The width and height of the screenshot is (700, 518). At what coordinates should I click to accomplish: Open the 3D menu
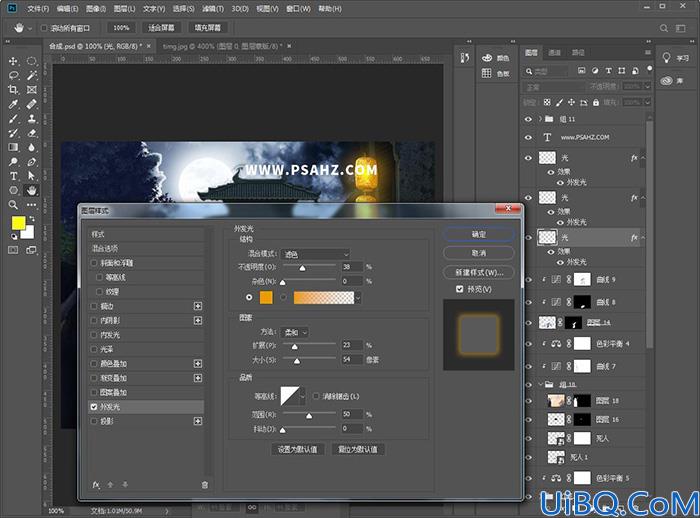click(x=240, y=8)
